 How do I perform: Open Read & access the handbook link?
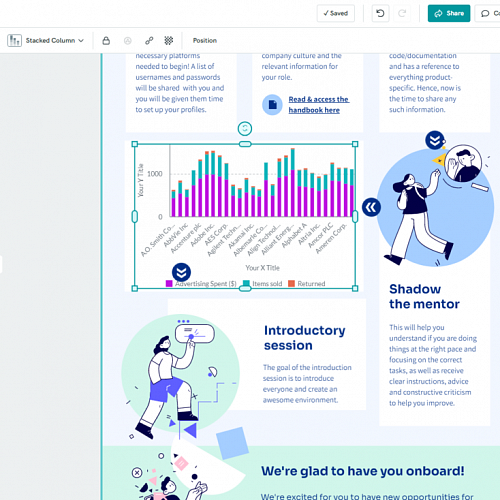point(319,105)
